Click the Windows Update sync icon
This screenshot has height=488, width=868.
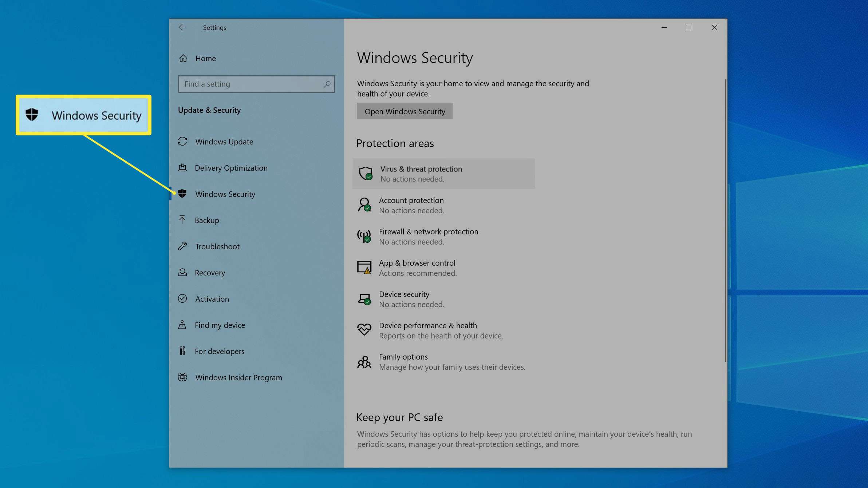coord(182,142)
